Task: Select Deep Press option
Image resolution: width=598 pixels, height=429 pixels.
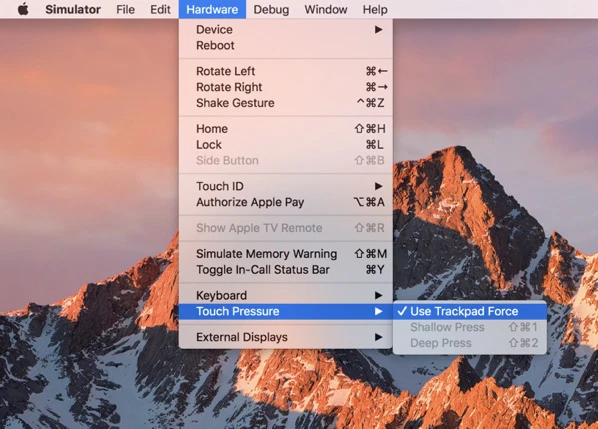Action: pos(469,343)
